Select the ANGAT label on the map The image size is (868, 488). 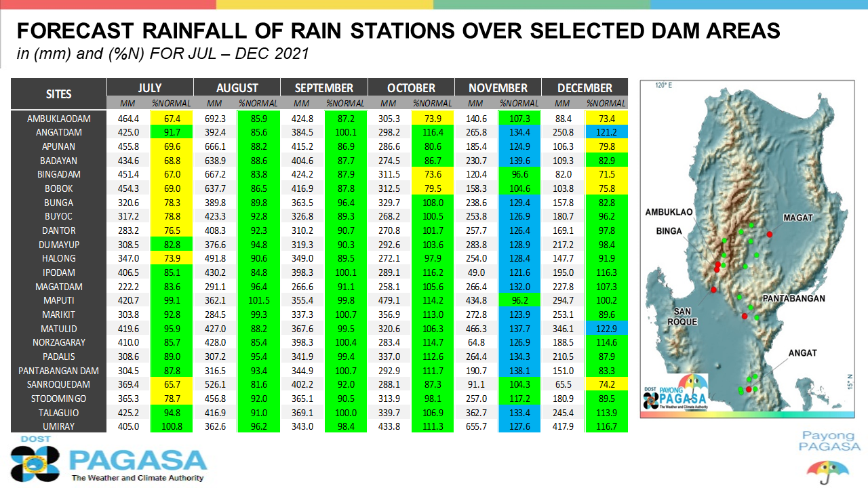pos(803,353)
